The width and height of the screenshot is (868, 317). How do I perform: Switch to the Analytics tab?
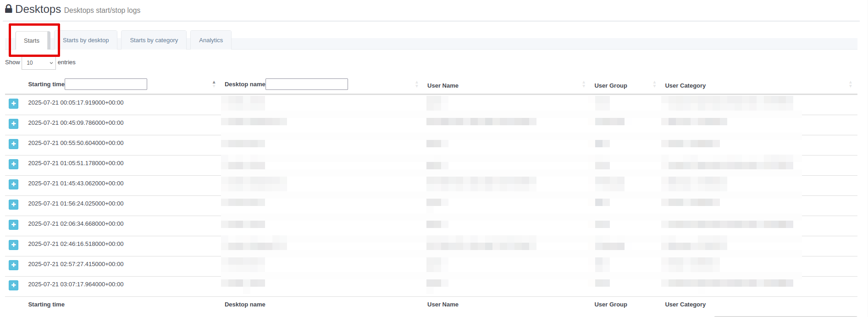pyautogui.click(x=211, y=40)
